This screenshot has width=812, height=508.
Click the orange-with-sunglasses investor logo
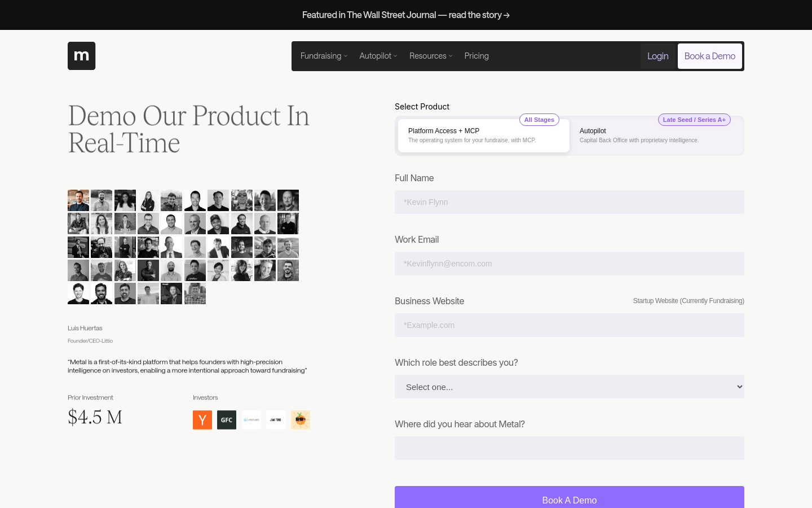tap(301, 420)
